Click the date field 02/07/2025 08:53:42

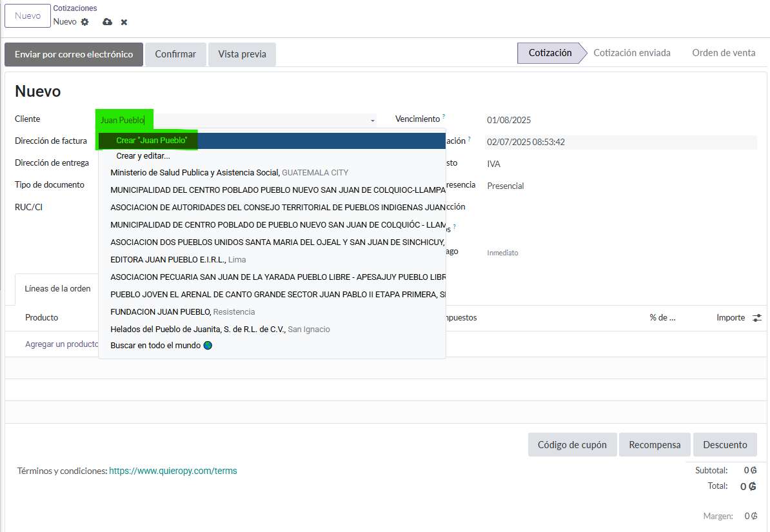621,143
